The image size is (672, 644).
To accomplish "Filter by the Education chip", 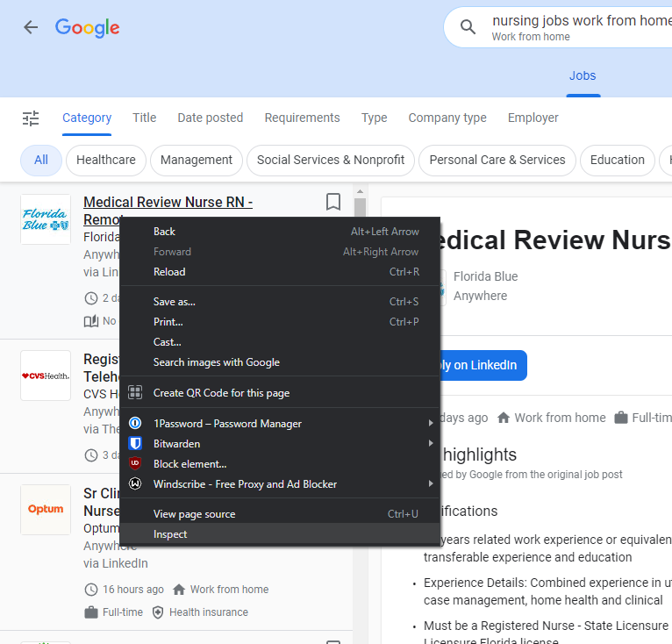I will click(x=617, y=160).
